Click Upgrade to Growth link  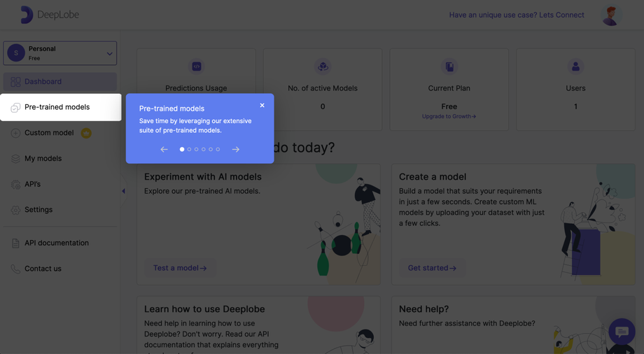point(449,116)
